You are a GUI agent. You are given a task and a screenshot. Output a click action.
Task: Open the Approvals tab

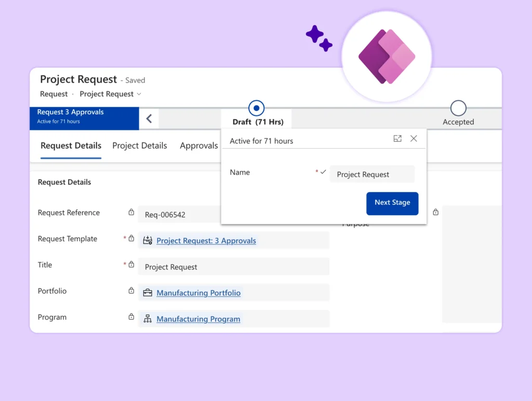199,146
